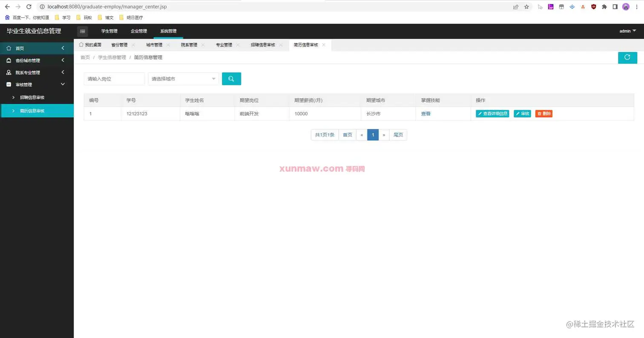Screen dimensions: 644x338
Task: Click the 毕业生就业信息管理 title
Action: [34, 31]
